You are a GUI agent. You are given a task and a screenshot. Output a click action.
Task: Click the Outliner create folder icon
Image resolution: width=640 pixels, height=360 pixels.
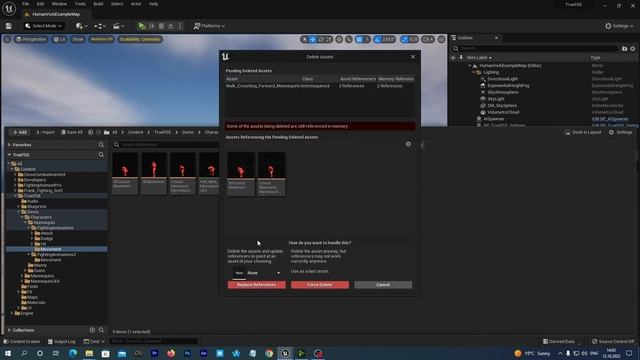[x=624, y=49]
